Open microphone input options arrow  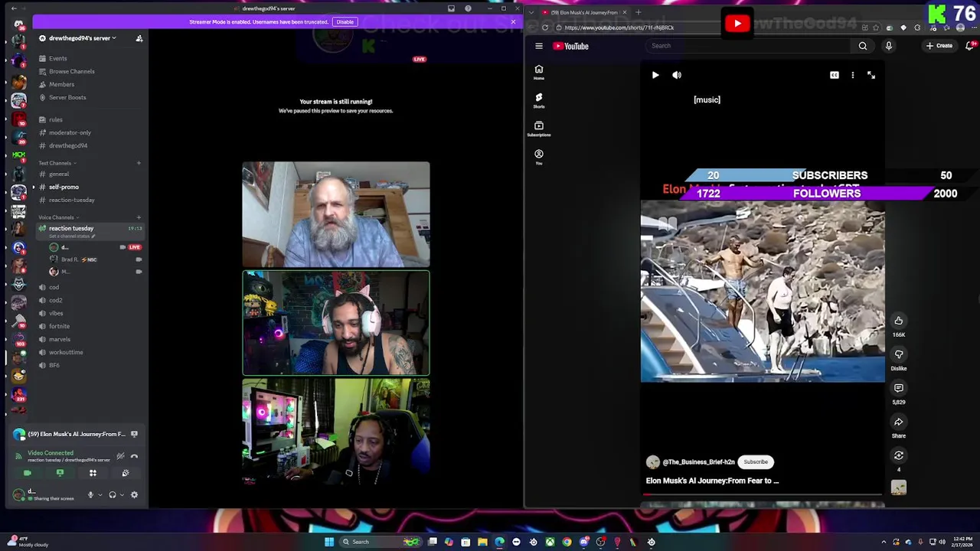pyautogui.click(x=100, y=495)
